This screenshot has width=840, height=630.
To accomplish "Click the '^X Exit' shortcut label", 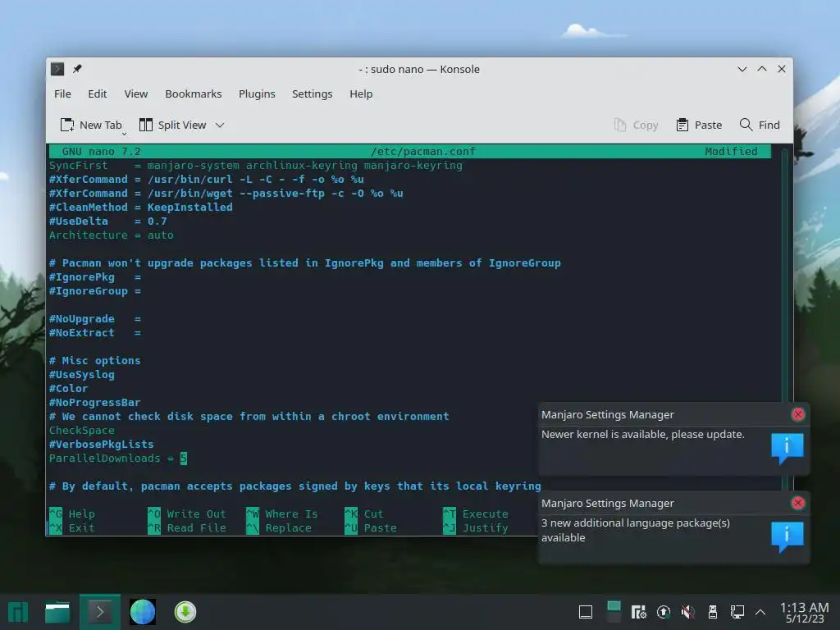I will click(72, 527).
